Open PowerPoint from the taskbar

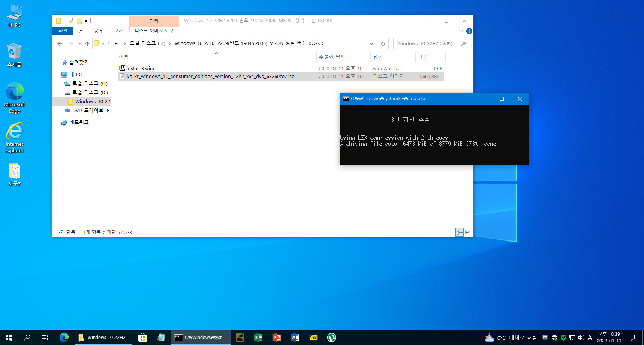277,337
